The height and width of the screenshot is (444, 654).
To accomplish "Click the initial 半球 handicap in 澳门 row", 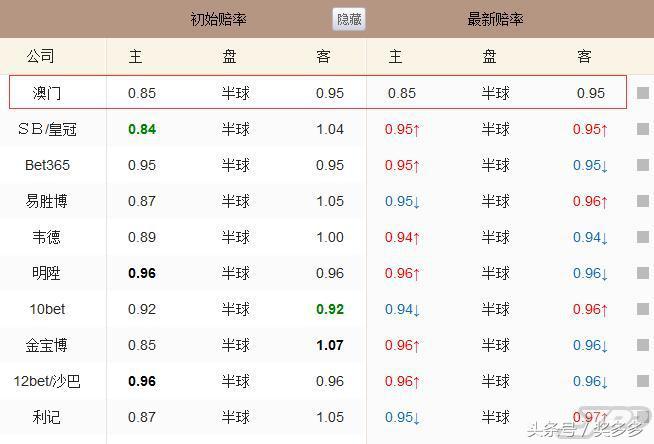I will (236, 93).
